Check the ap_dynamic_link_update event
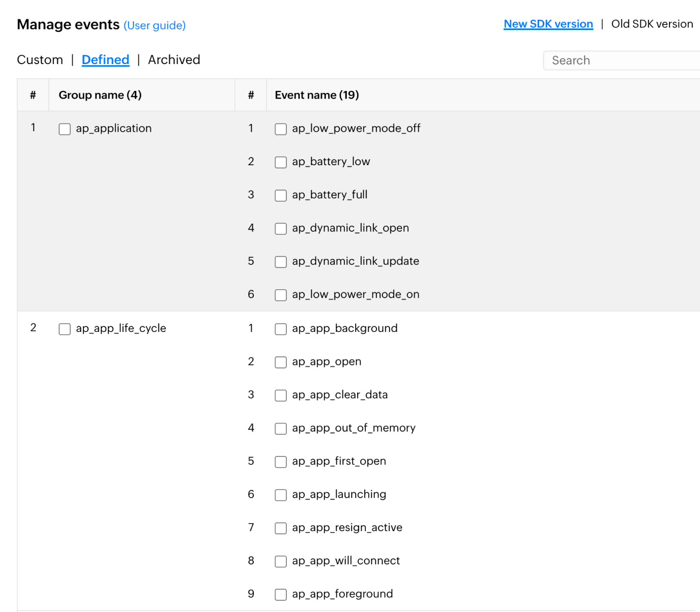The height and width of the screenshot is (612, 700). [281, 262]
